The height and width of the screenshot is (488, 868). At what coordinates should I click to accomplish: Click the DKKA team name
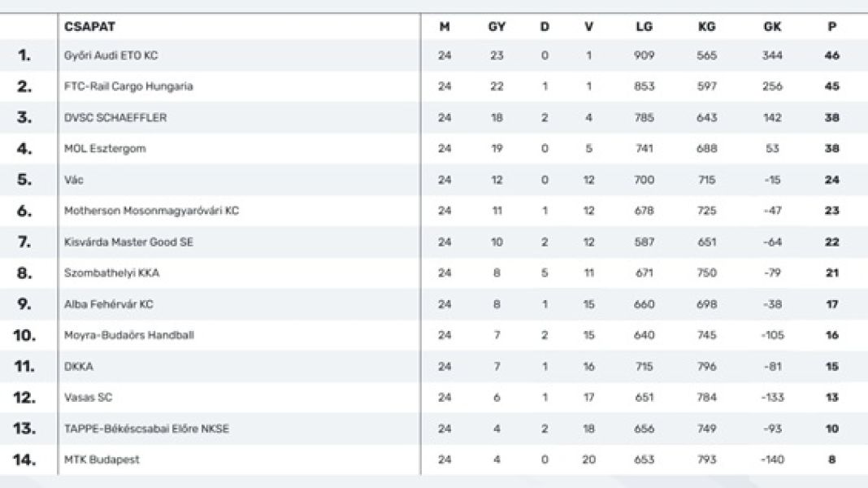pos(79,367)
